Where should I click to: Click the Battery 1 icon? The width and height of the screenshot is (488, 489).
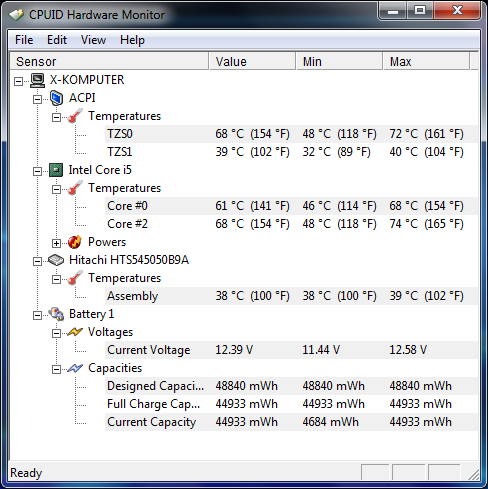(x=56, y=314)
